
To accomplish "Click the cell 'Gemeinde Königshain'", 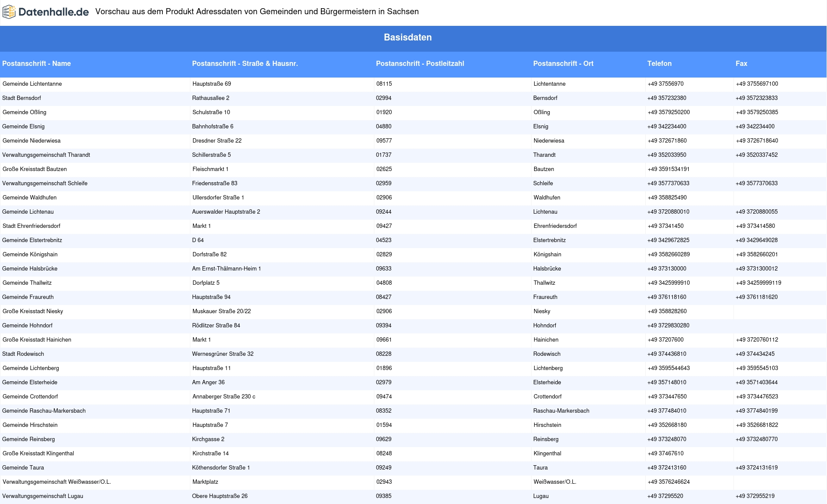I will [30, 255].
